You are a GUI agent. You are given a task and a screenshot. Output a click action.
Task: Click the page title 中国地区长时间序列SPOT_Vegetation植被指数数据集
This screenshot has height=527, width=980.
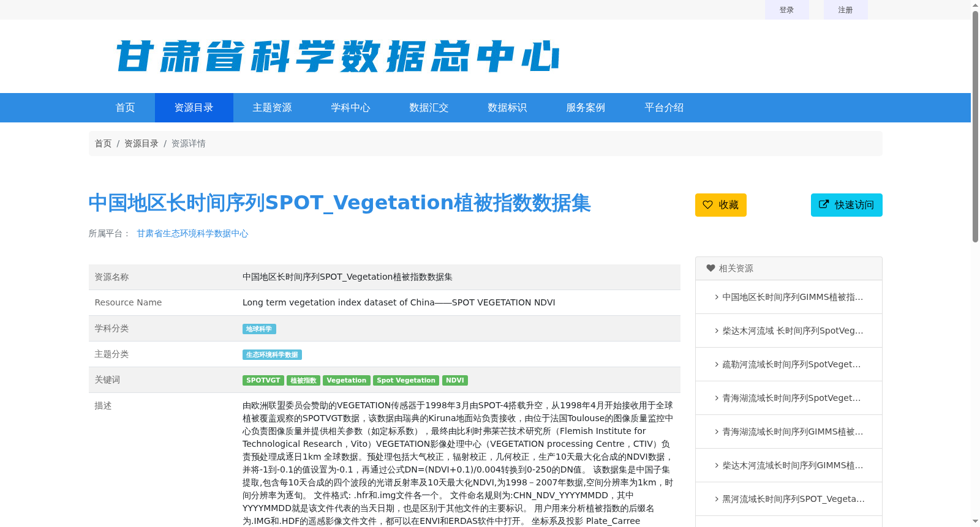tap(339, 203)
